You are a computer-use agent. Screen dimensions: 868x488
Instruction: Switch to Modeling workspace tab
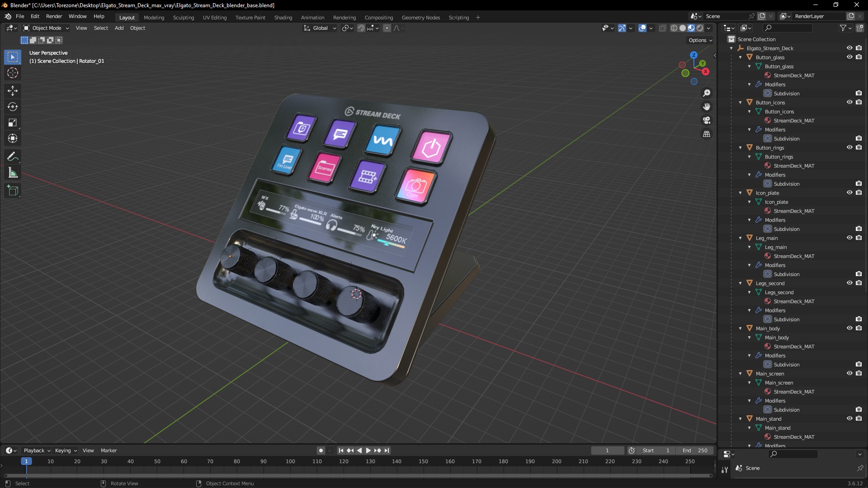[154, 18]
